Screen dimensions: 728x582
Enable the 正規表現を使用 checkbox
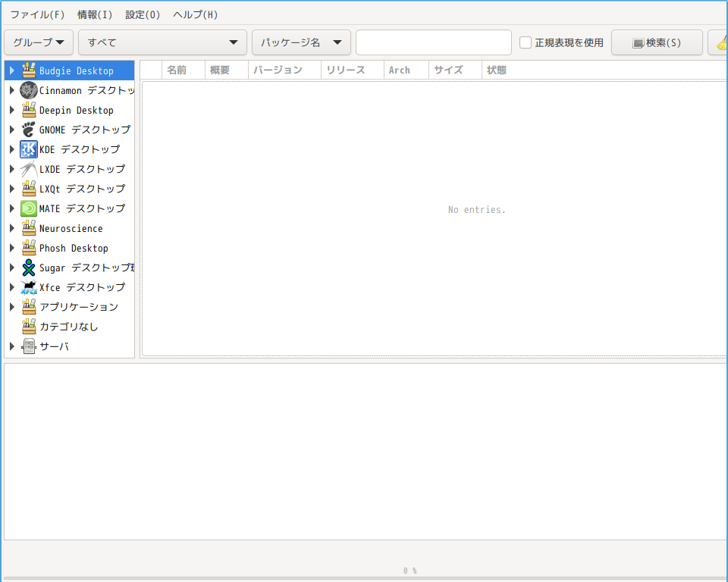click(525, 42)
